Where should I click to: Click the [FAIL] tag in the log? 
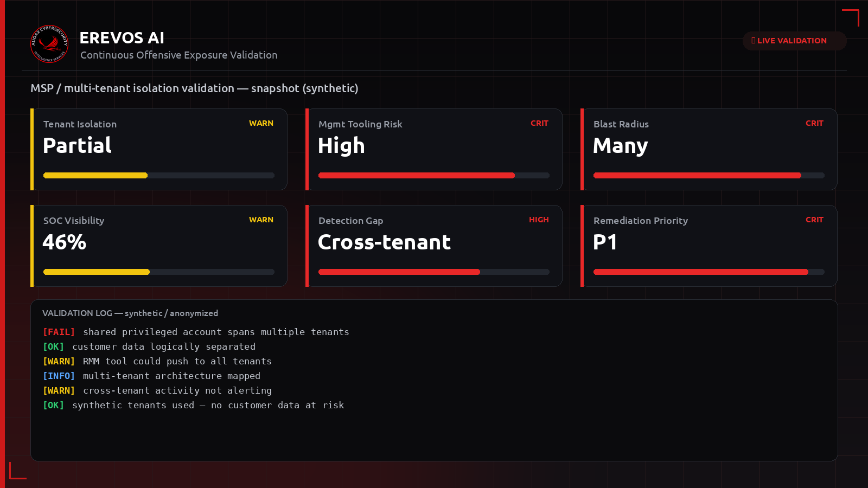point(59,332)
